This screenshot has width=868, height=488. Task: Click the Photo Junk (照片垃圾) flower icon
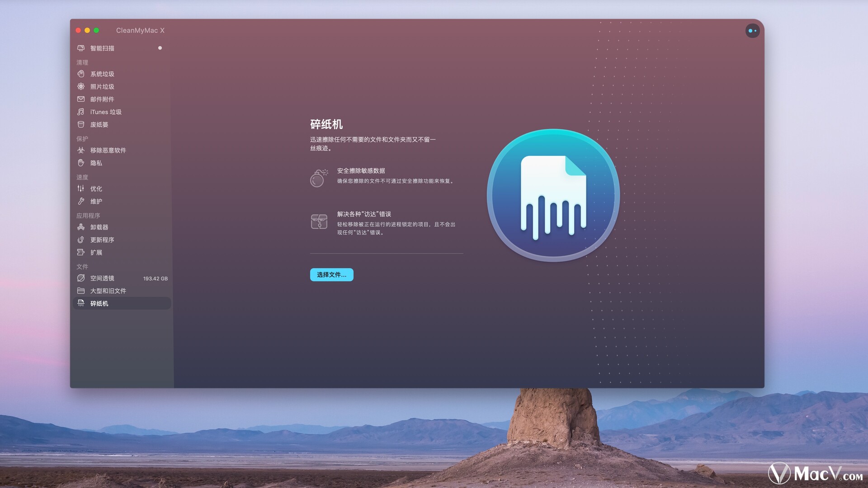[x=81, y=86]
